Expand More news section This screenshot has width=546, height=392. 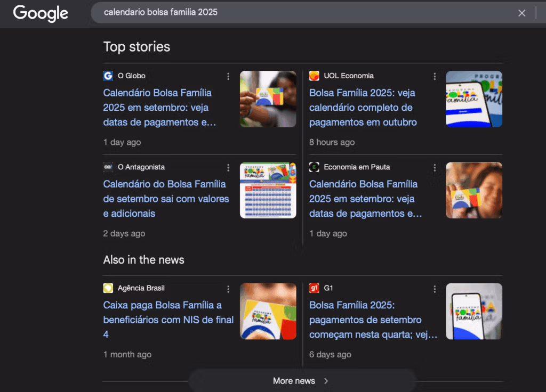[x=294, y=381]
